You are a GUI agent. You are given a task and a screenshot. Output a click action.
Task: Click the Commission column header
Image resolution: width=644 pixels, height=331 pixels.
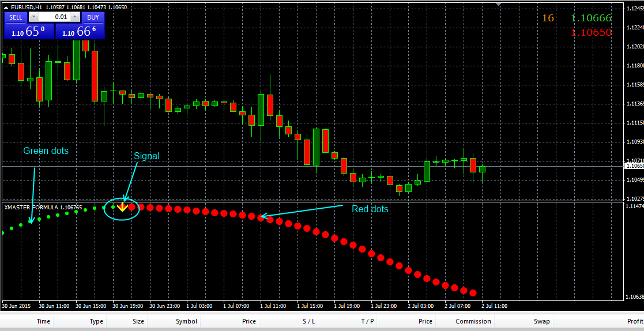[x=473, y=321]
